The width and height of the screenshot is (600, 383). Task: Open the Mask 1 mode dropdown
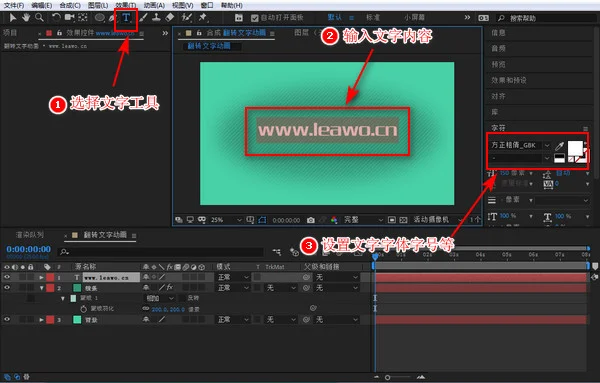click(x=160, y=298)
